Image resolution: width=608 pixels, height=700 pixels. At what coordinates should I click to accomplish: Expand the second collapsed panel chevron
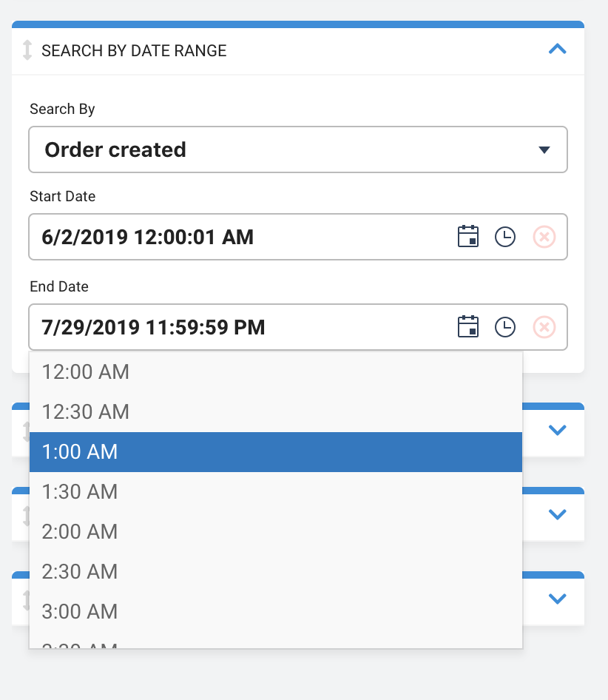pyautogui.click(x=557, y=514)
